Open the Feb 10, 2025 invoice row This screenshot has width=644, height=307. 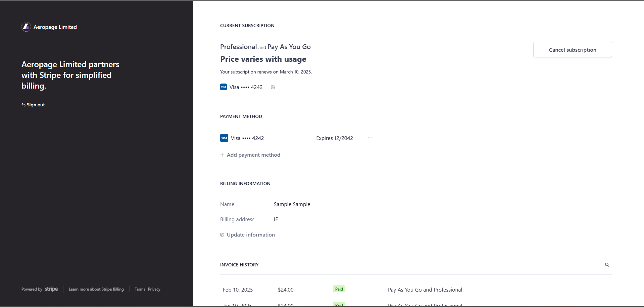[x=238, y=290]
